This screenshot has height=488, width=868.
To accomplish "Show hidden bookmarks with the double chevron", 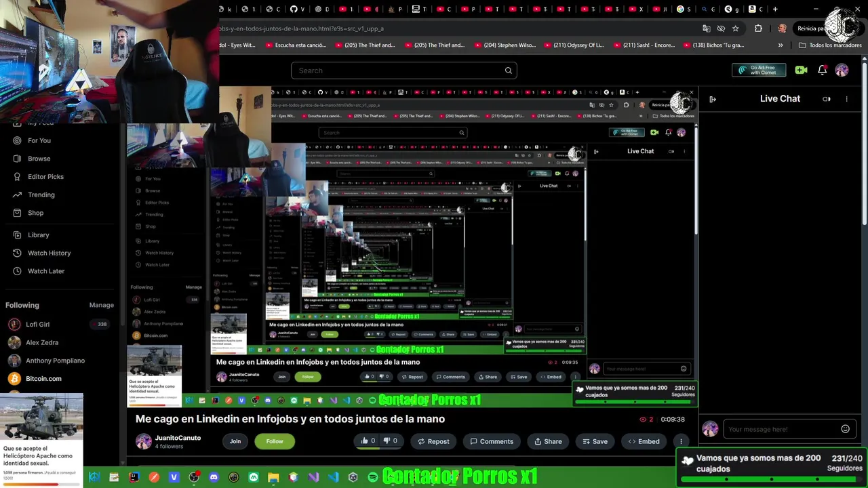I will pos(781,45).
